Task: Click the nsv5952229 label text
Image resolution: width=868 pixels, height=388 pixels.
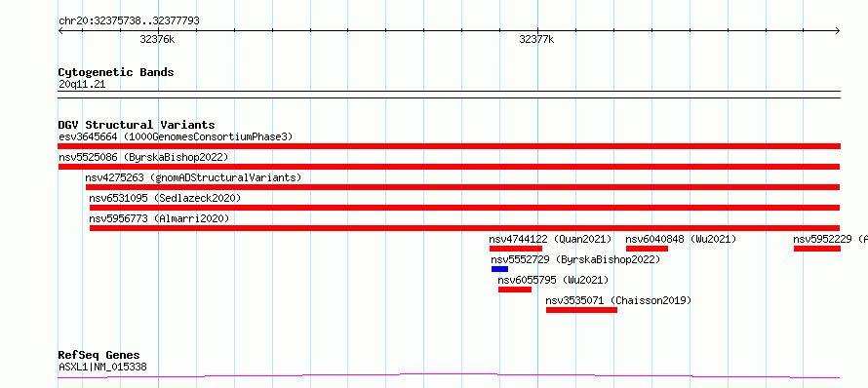Action: click(830, 239)
